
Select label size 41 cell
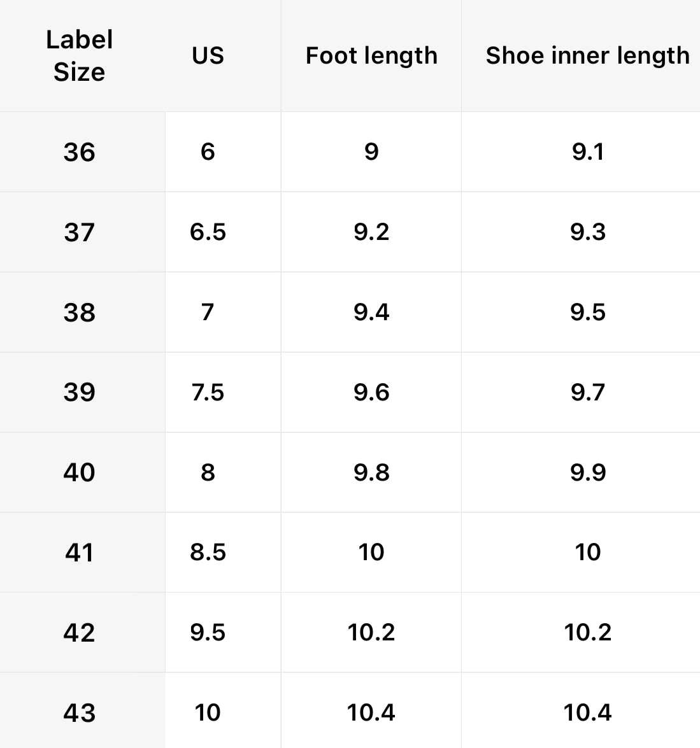[x=80, y=553]
